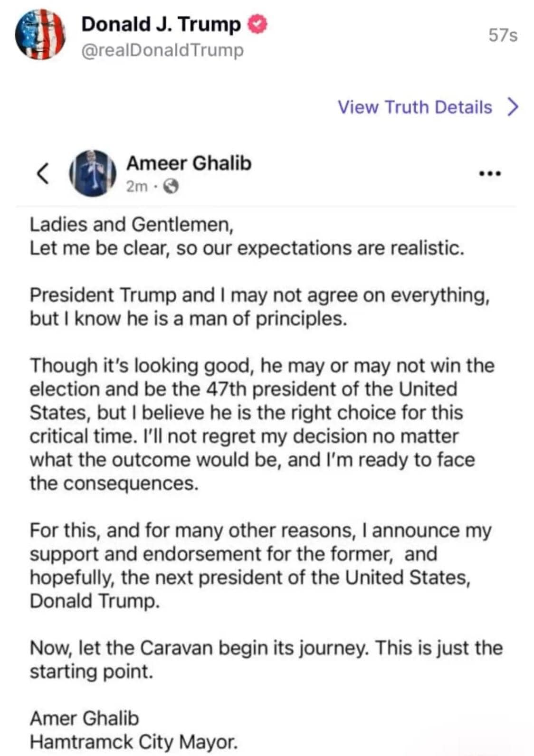Click the Ameer Ghalib author name
This screenshot has height=756, width=534.
pos(189,163)
